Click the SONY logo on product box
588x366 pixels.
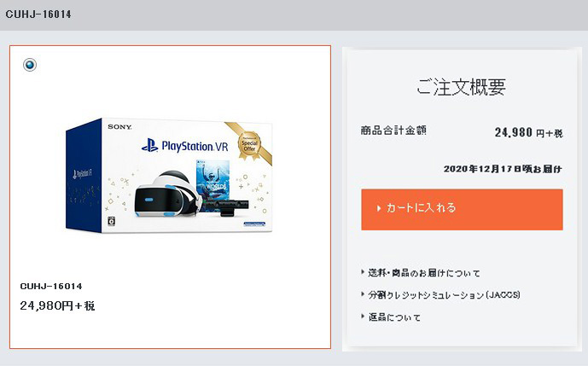point(119,127)
